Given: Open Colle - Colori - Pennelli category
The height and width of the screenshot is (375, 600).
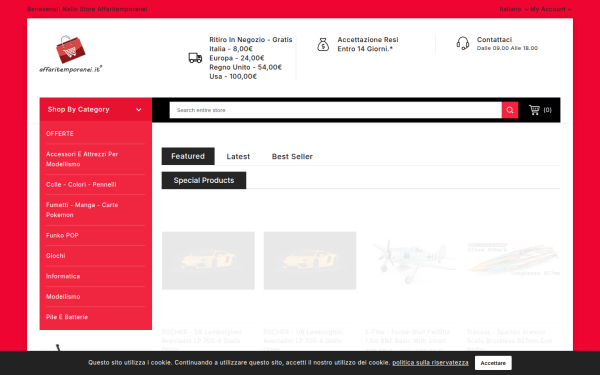Looking at the screenshot, I should click(x=81, y=184).
